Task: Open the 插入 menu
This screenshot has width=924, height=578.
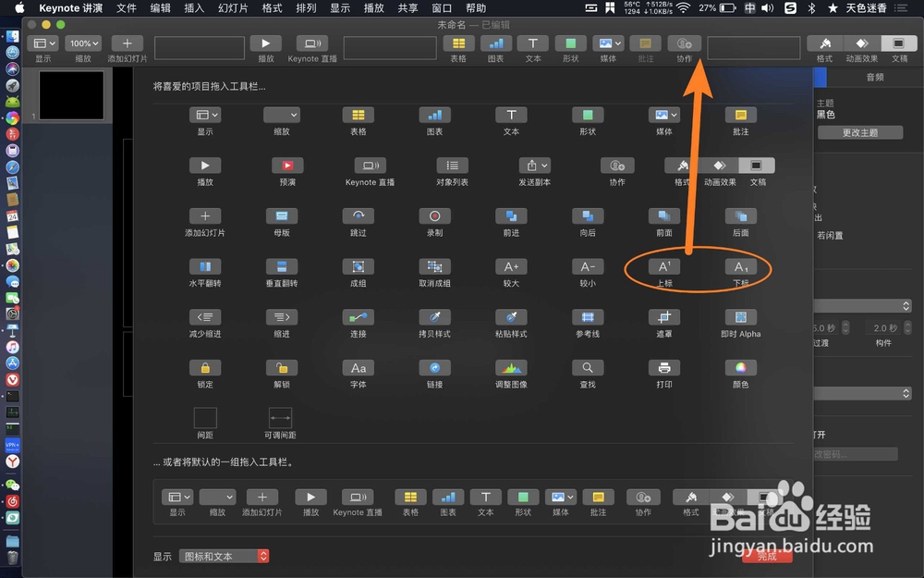Action: click(x=194, y=7)
